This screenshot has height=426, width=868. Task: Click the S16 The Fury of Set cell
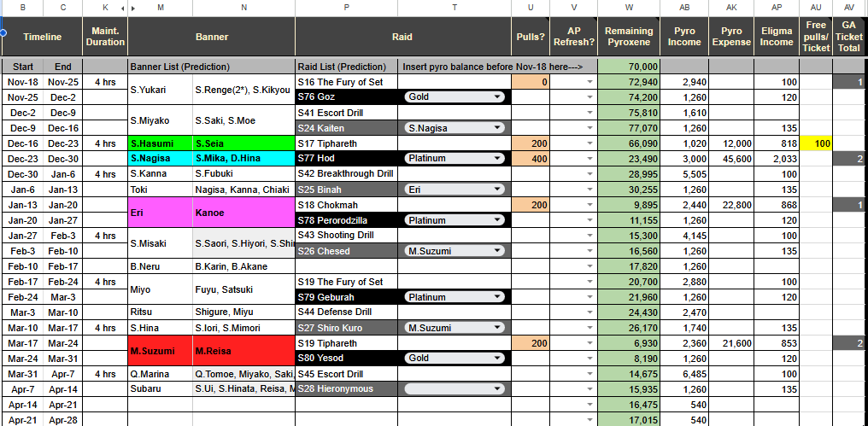[x=346, y=83]
